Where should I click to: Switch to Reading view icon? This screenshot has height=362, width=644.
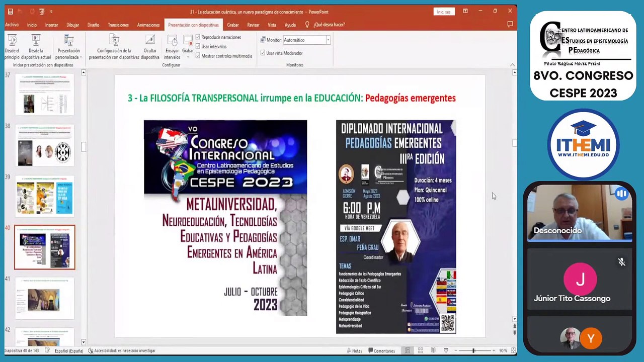coord(433,350)
